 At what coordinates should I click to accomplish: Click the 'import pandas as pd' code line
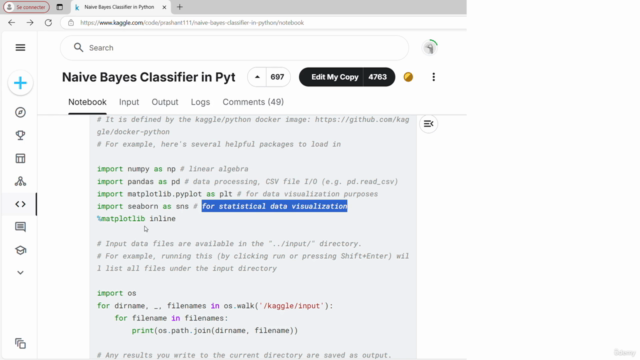(x=247, y=182)
